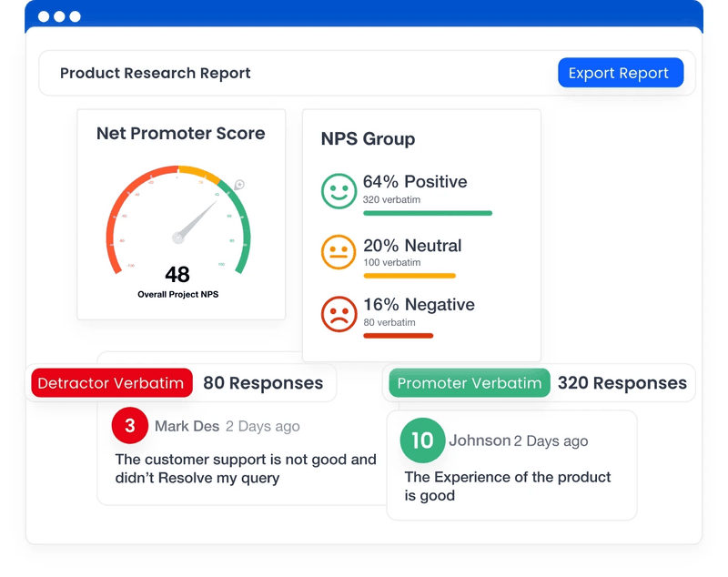The image size is (728, 577).
Task: Click the red sad Negative face icon
Action: (x=339, y=313)
